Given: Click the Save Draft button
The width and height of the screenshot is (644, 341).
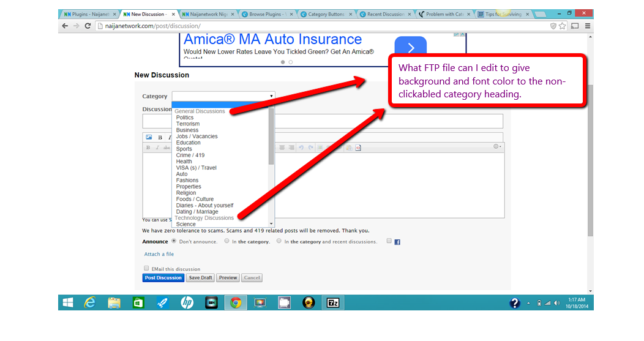Looking at the screenshot, I should pos(200,278).
